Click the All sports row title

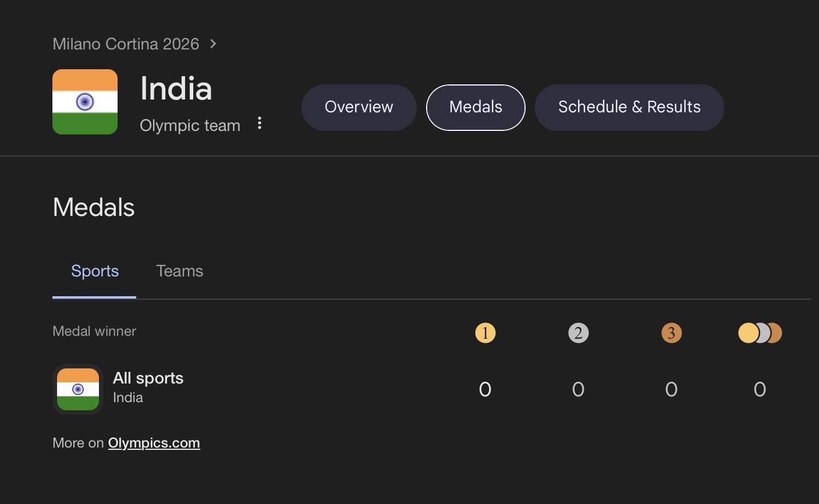[148, 378]
